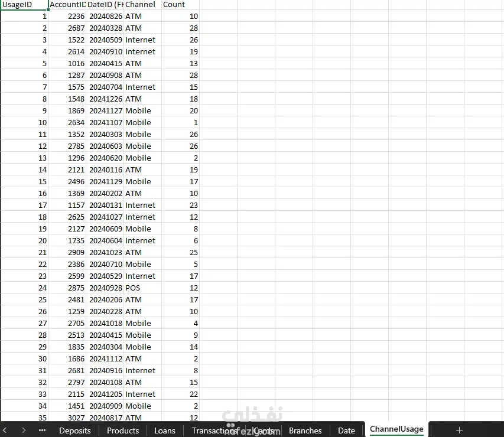Click account cell 2614
Image resolution: width=504 pixels, height=437 pixels.
click(x=67, y=52)
